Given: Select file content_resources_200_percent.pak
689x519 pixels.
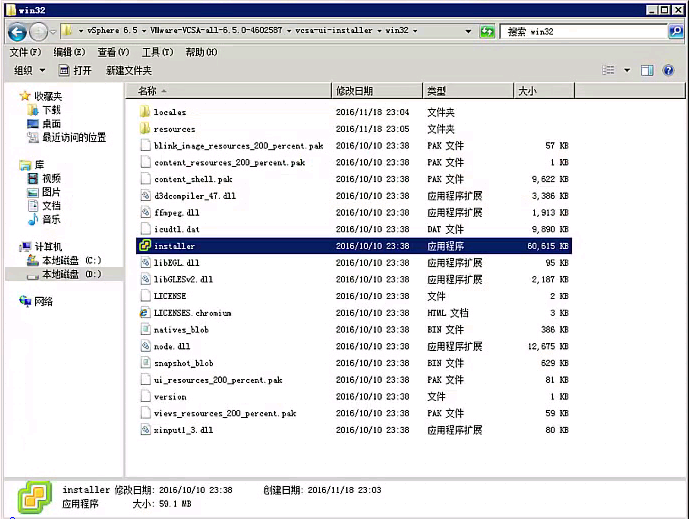Looking at the screenshot, I should click(x=229, y=162).
